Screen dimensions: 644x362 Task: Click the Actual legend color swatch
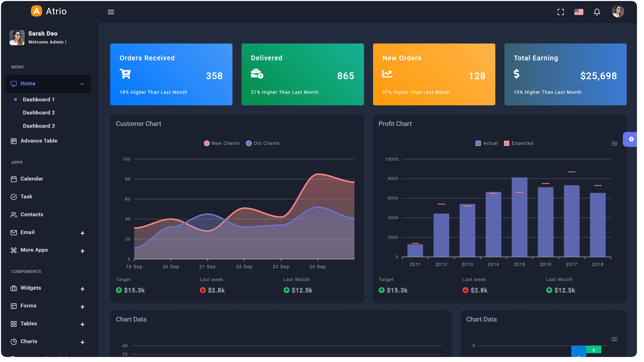click(x=478, y=143)
